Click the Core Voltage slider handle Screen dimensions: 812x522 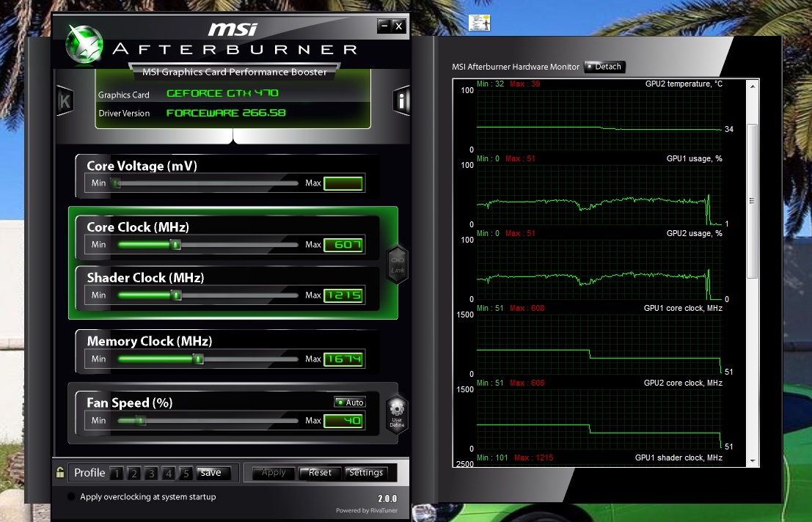[117, 183]
